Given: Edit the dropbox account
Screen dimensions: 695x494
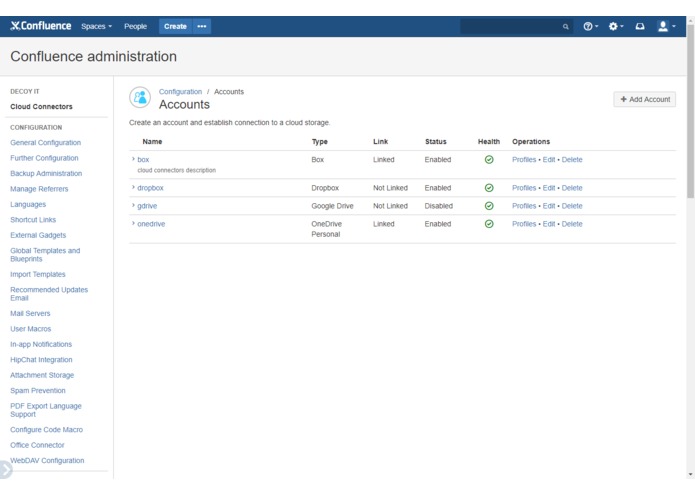Looking at the screenshot, I should [549, 188].
